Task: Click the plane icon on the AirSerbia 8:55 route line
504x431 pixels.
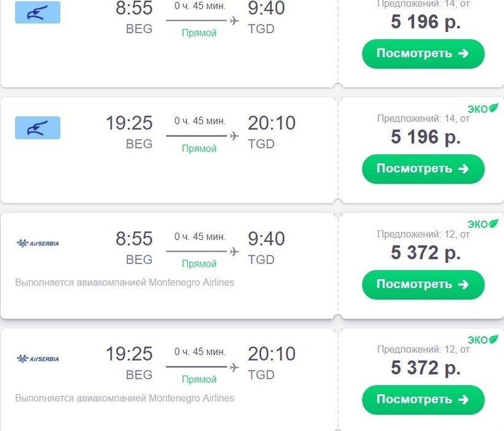Action: point(234,251)
